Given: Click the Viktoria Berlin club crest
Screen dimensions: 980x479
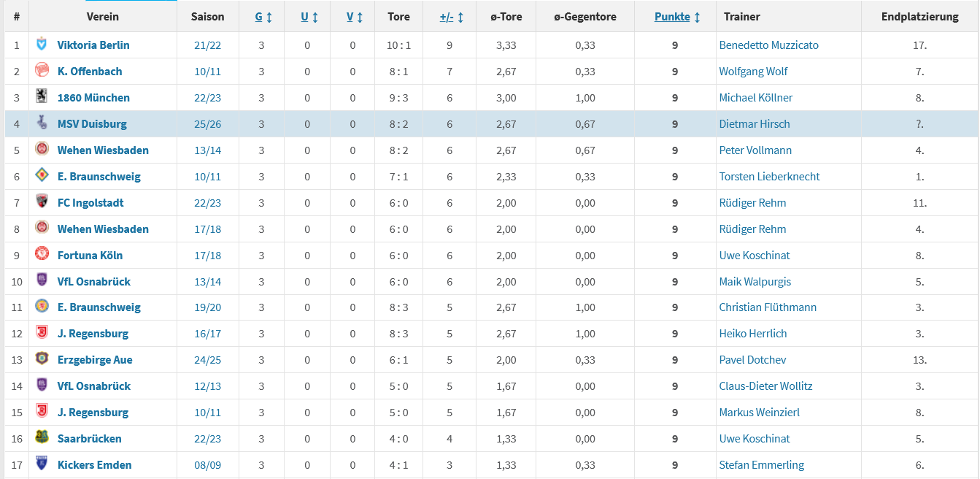Looking at the screenshot, I should [42, 45].
